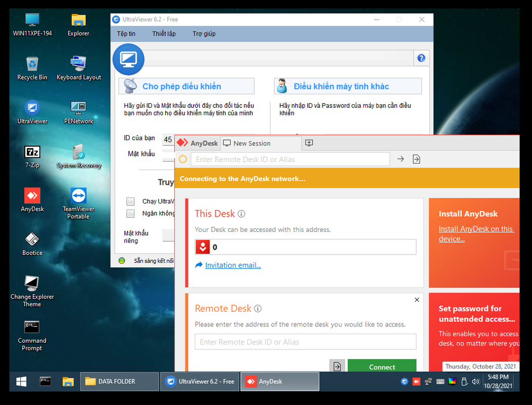Select the Keyboard Layout desktop icon
The image size is (532, 405).
click(79, 69)
